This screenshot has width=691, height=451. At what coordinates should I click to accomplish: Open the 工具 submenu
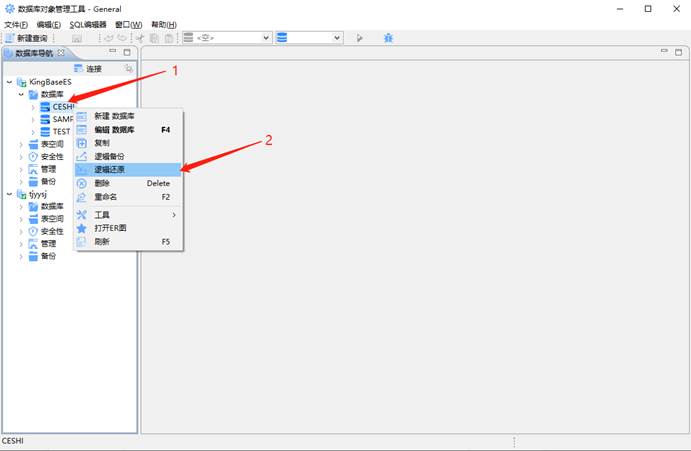(128, 215)
